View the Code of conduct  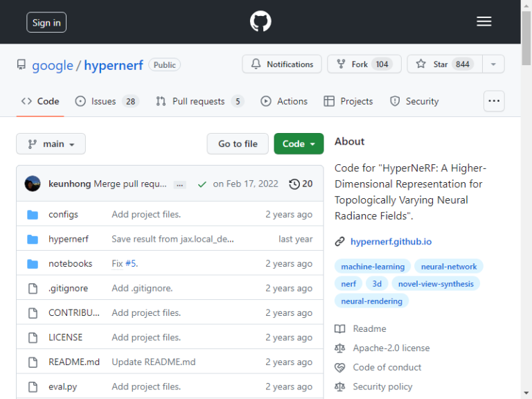click(387, 367)
